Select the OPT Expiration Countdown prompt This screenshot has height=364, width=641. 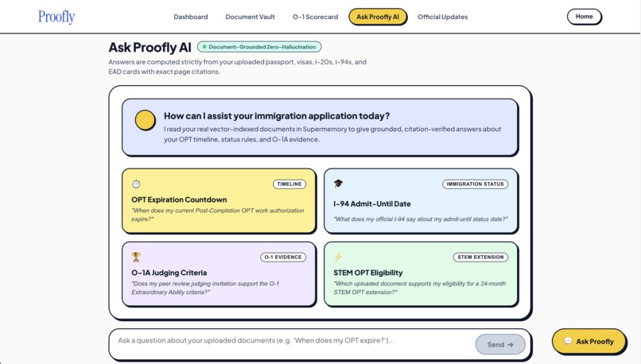click(x=219, y=201)
